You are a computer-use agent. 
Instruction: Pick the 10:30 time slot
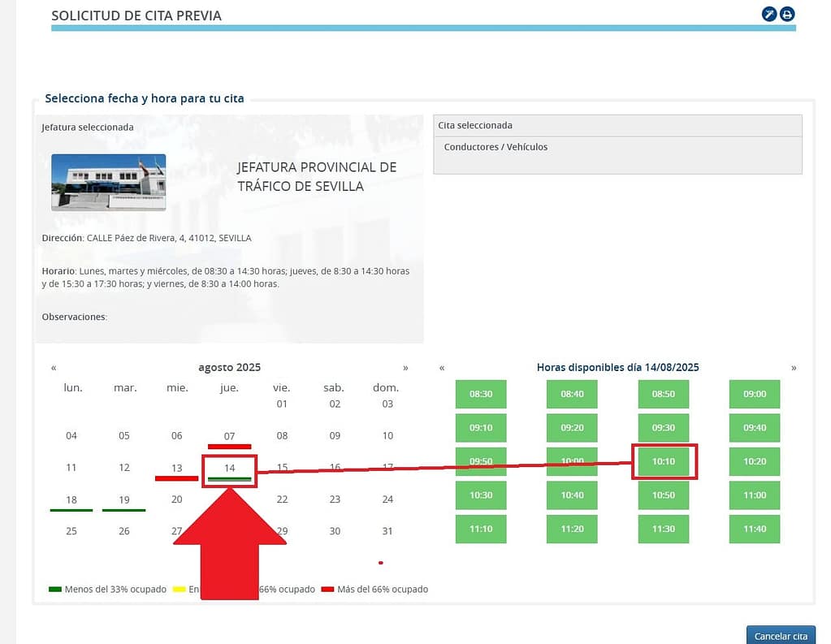481,495
